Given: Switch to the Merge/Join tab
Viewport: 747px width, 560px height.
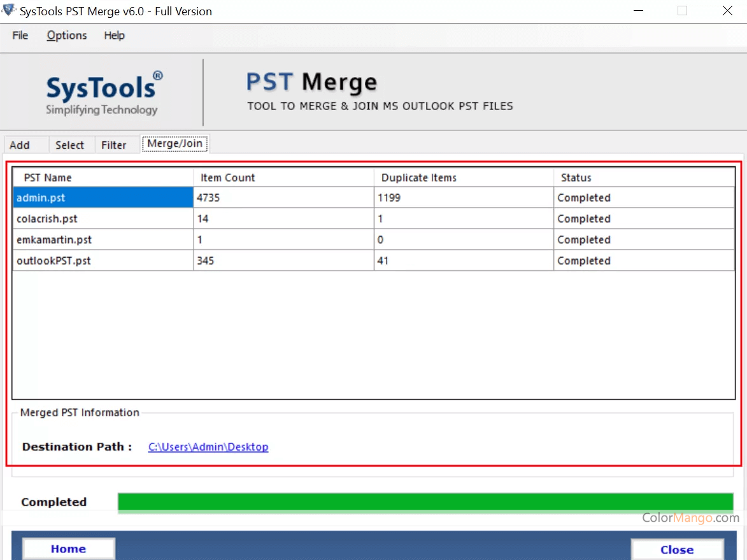Looking at the screenshot, I should tap(174, 143).
